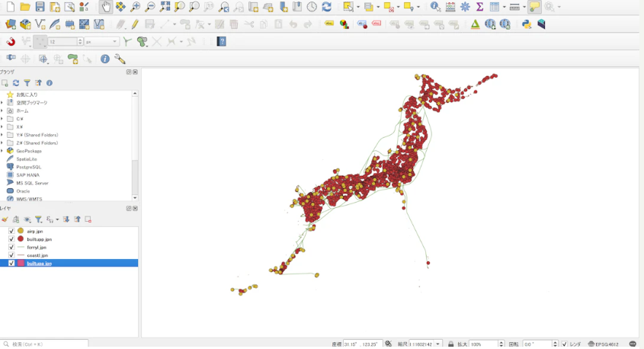Uncheck the builtupp_jpn layer checkbox
The height and width of the screenshot is (349, 644).
(x=11, y=239)
